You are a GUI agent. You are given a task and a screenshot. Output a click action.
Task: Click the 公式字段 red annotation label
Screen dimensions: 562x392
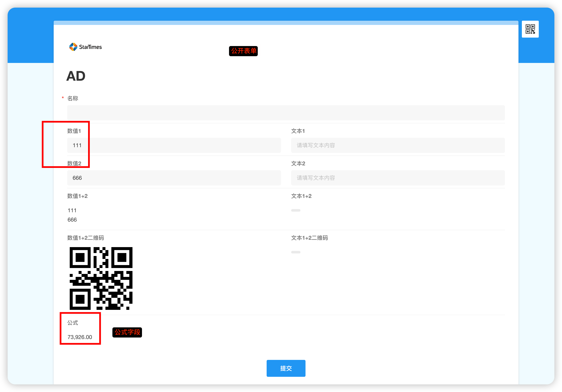(127, 332)
